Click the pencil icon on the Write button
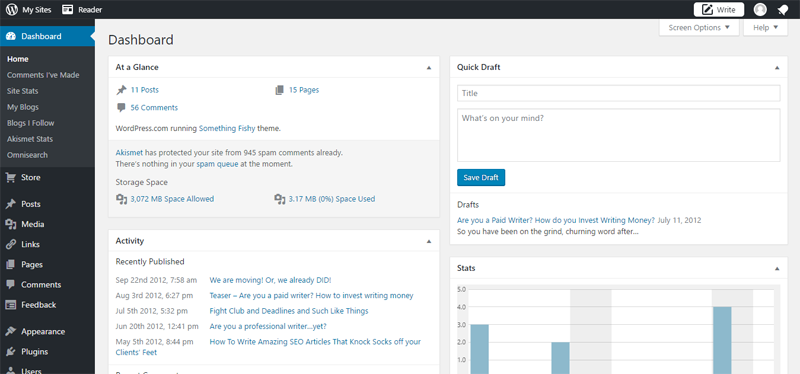800x374 pixels. click(x=707, y=10)
